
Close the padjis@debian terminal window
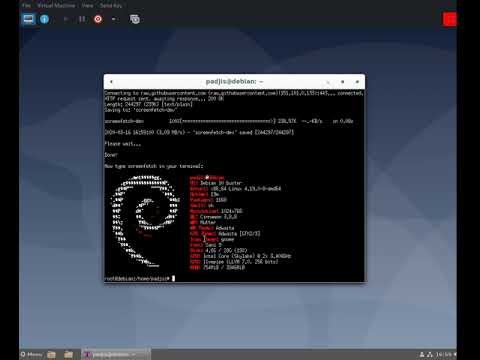coord(357,82)
